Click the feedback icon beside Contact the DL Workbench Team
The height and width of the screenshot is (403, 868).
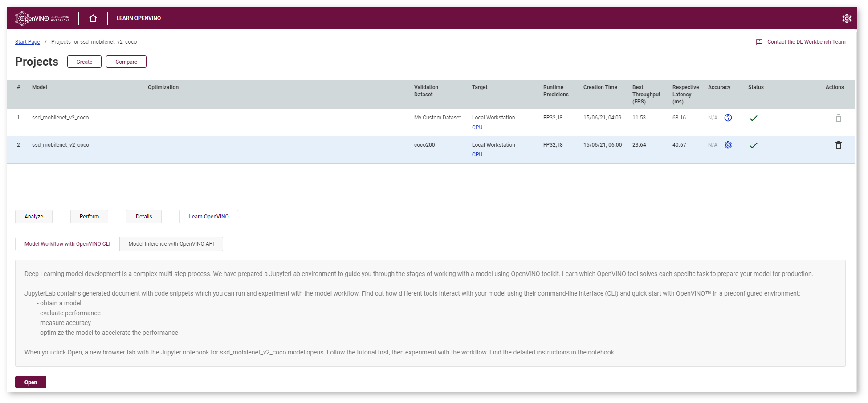point(759,42)
